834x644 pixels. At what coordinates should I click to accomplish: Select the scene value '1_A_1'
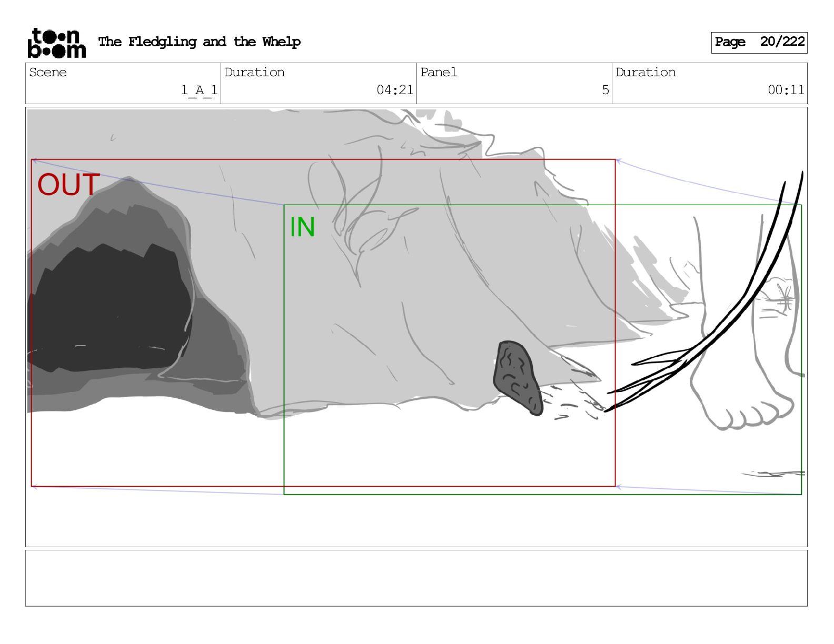(x=199, y=90)
